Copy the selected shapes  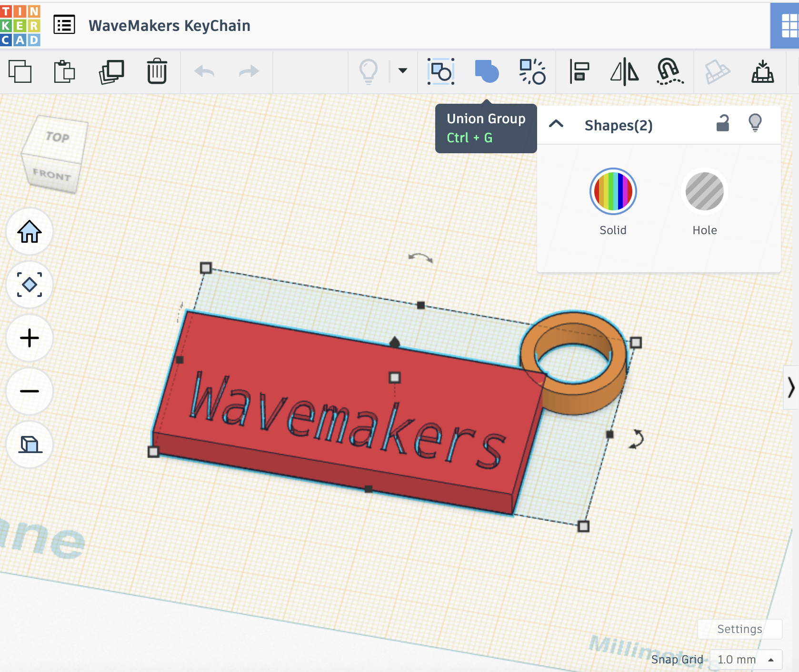tap(21, 72)
